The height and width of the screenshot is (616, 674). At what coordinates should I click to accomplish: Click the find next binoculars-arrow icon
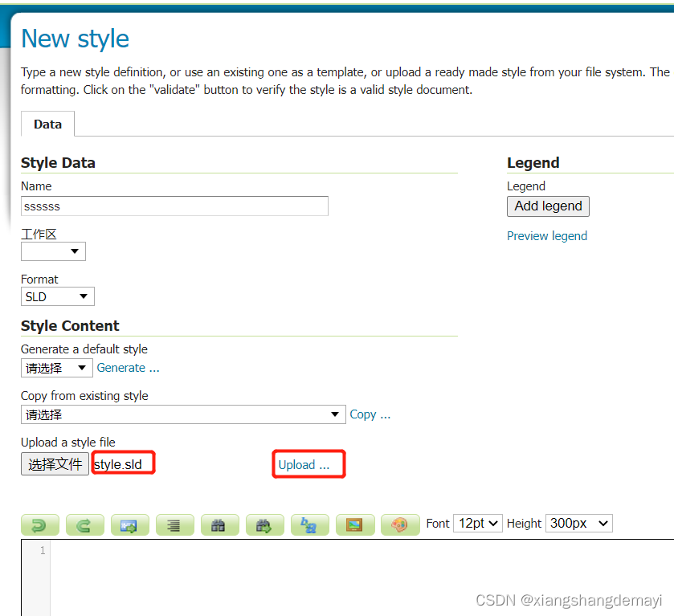[x=265, y=524]
